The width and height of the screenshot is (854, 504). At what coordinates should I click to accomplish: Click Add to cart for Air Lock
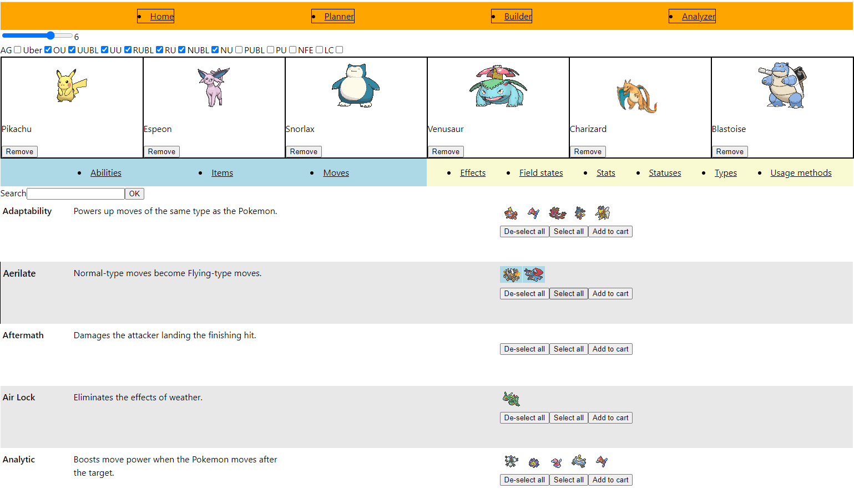(x=610, y=418)
